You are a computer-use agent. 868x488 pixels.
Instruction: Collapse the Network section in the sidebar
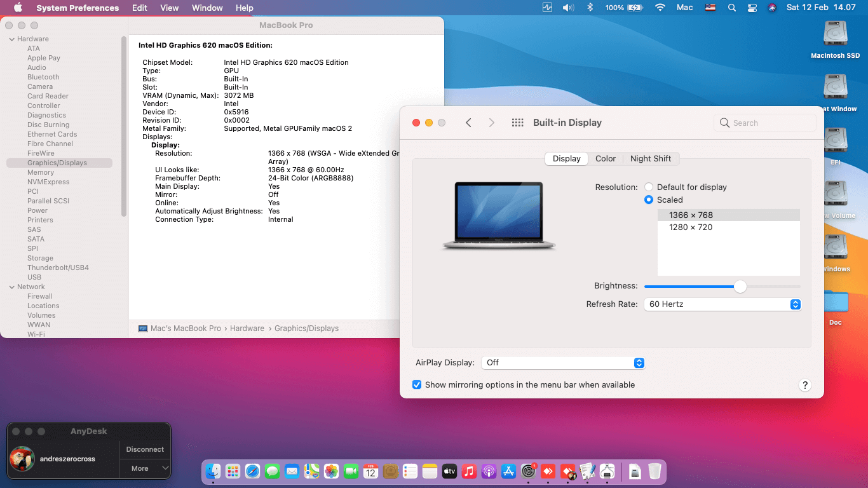point(11,287)
